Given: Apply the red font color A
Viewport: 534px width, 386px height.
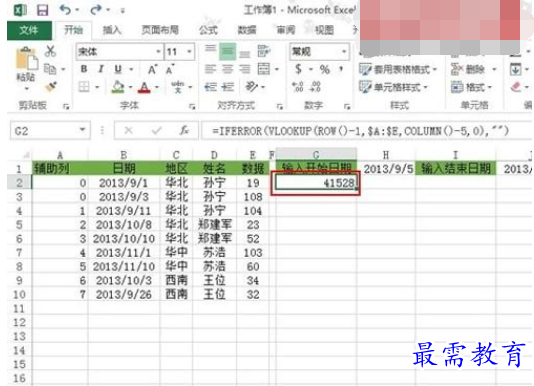Looking at the screenshot, I should (144, 87).
